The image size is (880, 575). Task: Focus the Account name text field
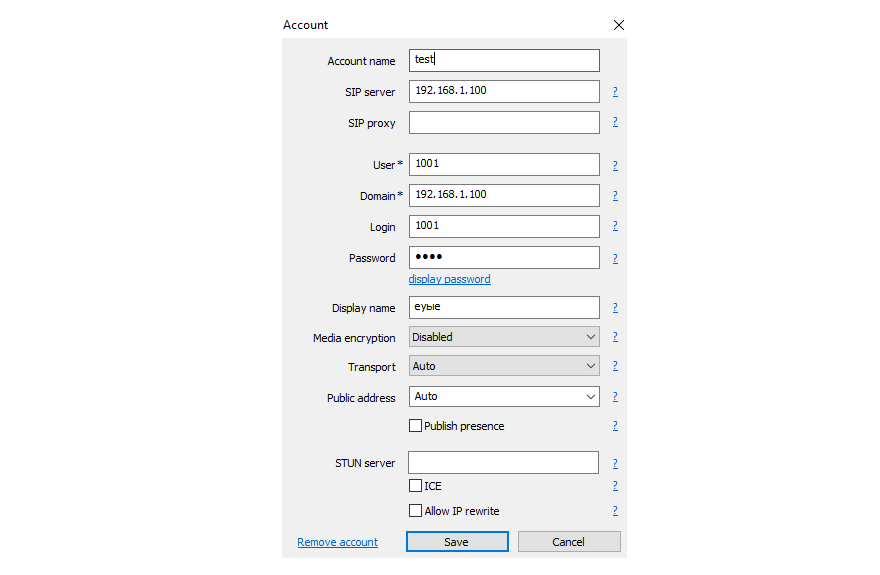coord(504,60)
